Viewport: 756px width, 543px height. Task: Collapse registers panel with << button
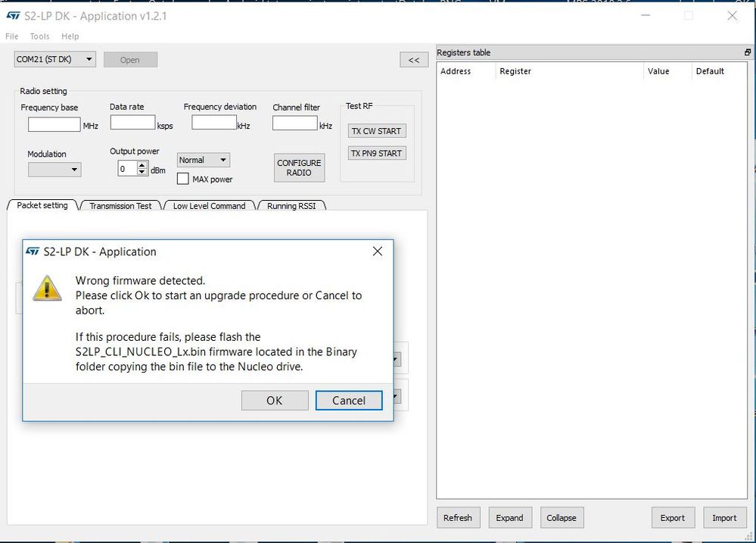pyautogui.click(x=414, y=60)
